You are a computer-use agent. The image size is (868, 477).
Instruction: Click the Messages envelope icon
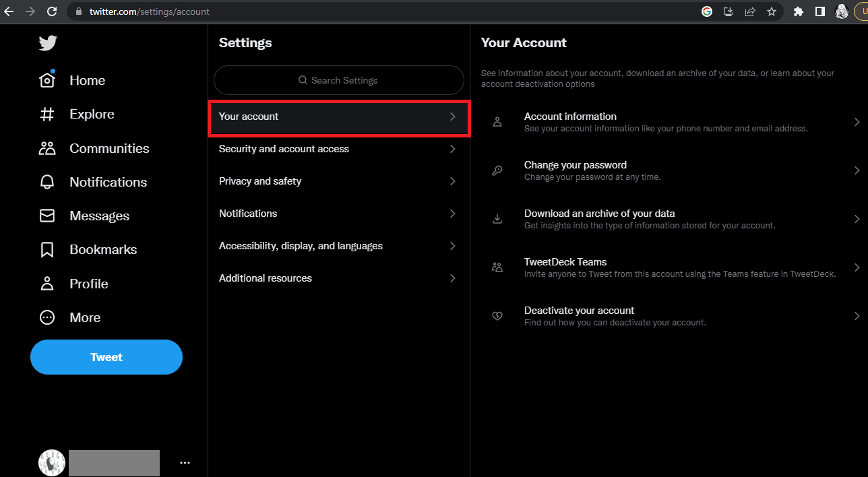pos(47,216)
